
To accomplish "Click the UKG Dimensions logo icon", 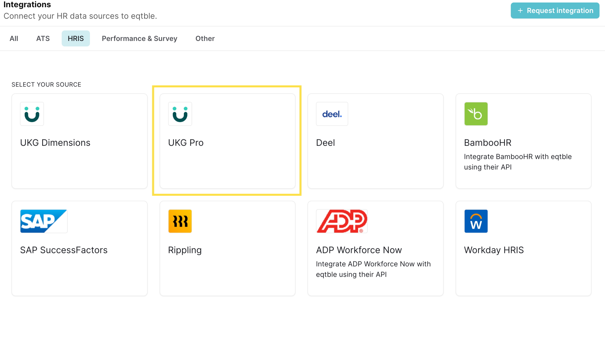I will (x=32, y=114).
